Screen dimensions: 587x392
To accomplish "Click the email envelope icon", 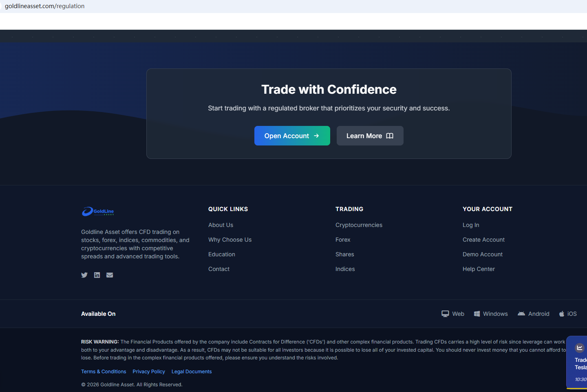I will (x=110, y=275).
